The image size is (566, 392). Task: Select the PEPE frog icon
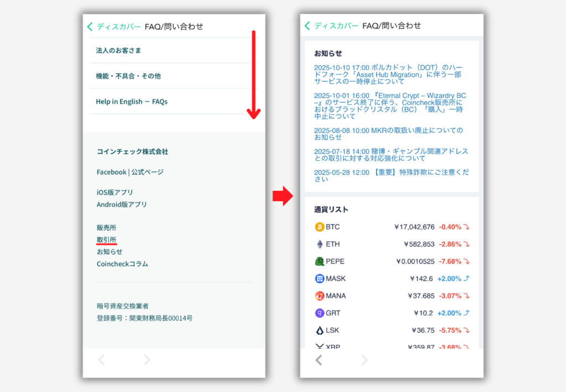[x=319, y=262]
